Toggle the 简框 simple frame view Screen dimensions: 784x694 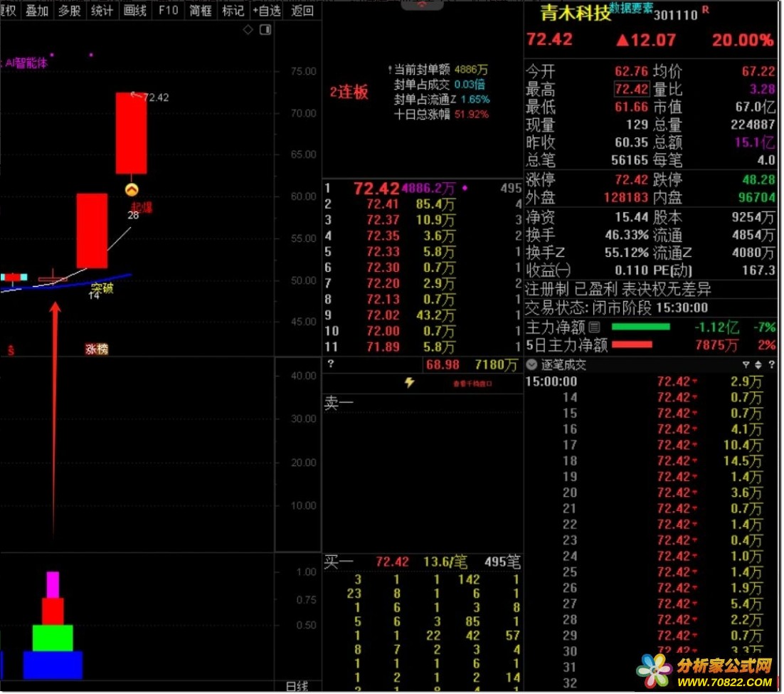pos(200,10)
